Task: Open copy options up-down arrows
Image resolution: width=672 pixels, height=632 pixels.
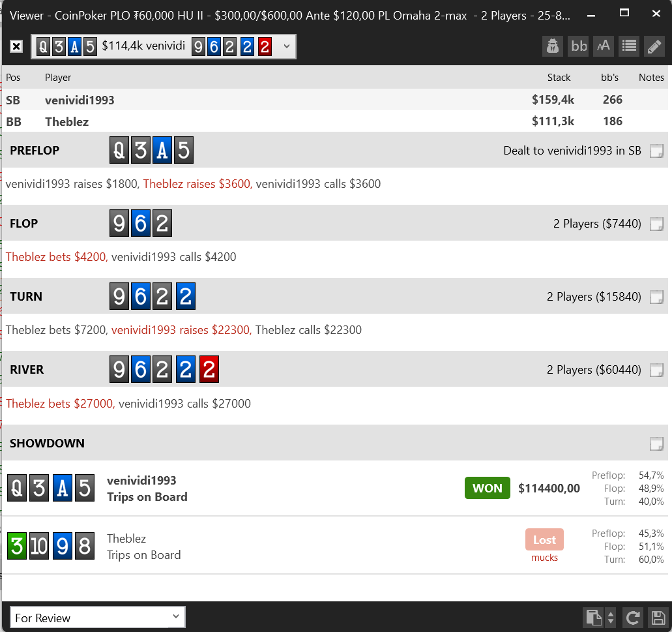Action: 611,618
